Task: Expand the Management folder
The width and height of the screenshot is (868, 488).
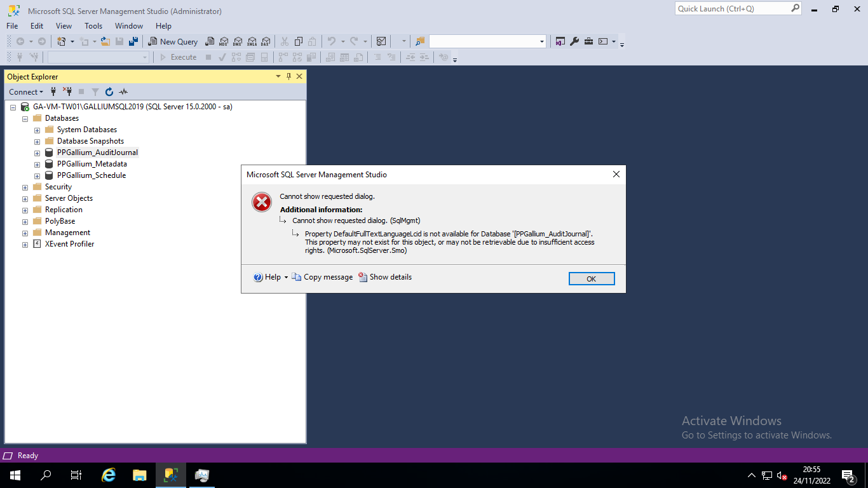Action: coord(25,233)
